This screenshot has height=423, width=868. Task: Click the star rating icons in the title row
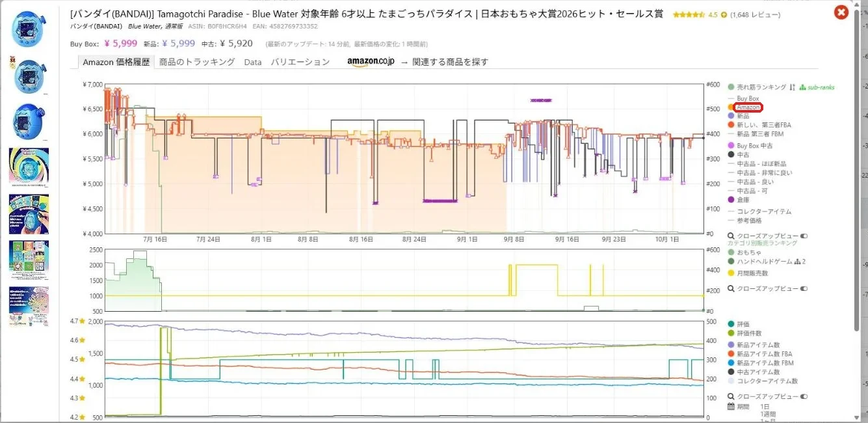click(689, 14)
